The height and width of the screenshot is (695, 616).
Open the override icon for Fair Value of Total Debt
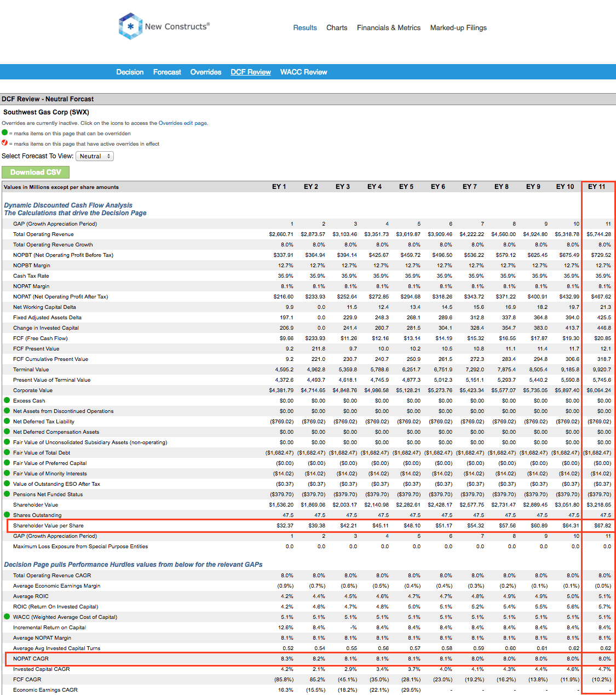point(7,452)
